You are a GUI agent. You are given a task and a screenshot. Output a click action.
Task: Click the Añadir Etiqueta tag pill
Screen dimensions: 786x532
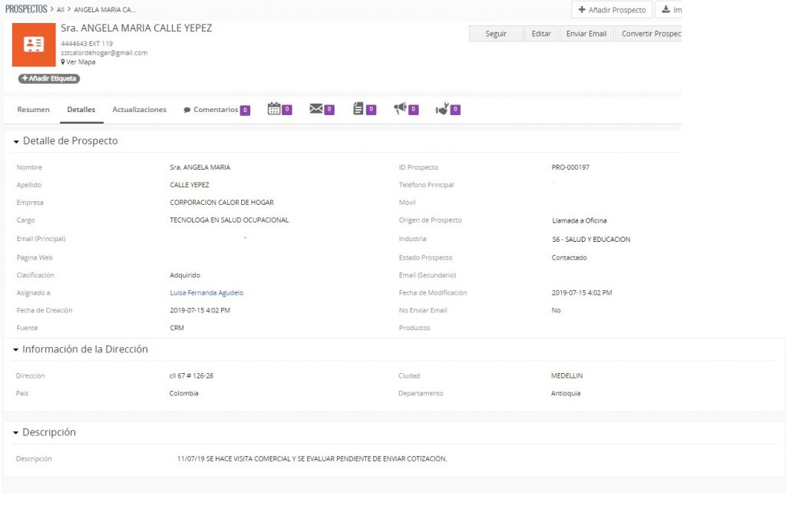(49, 78)
